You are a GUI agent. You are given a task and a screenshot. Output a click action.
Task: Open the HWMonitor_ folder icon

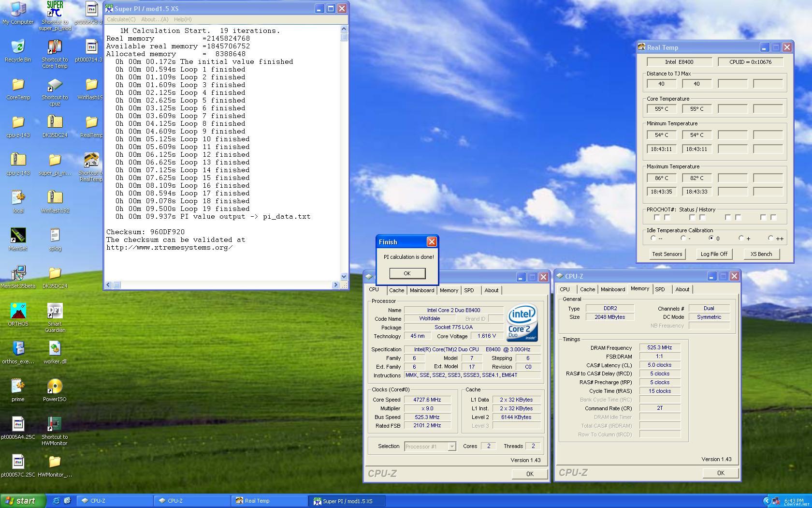coord(55,466)
